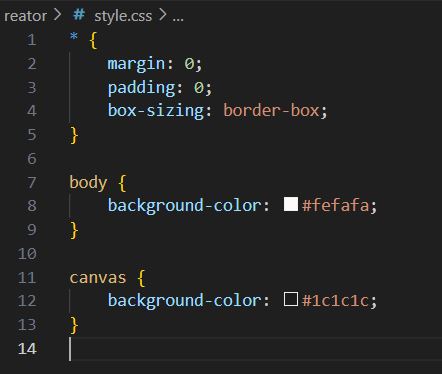The width and height of the screenshot is (442, 374).
Task: Open the #1c1c1c color swatch picker
Action: tap(291, 299)
